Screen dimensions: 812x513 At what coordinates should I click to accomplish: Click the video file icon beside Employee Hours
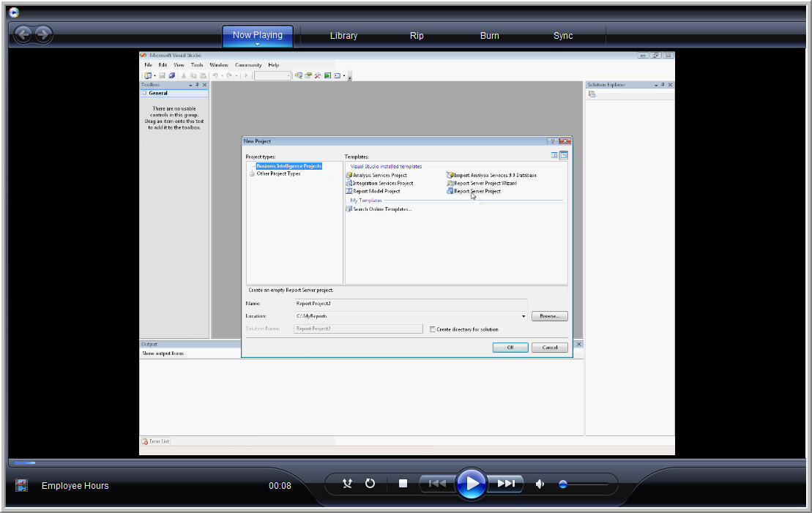(x=21, y=485)
